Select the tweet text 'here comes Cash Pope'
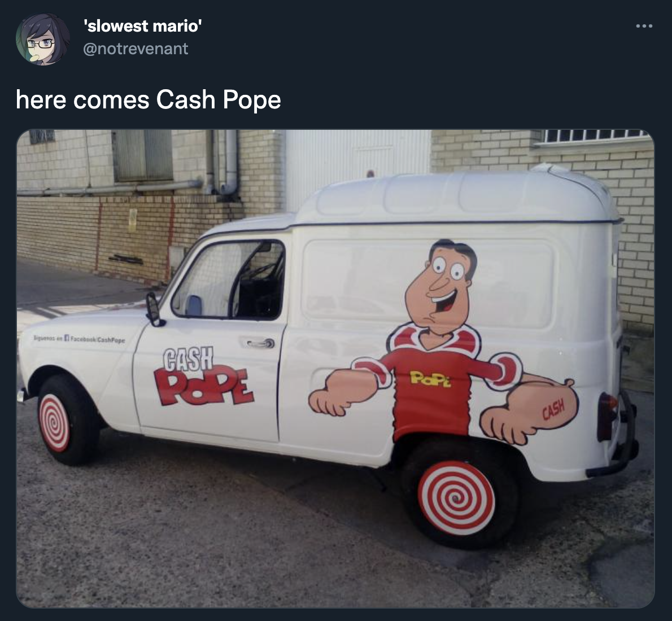 [x=149, y=99]
